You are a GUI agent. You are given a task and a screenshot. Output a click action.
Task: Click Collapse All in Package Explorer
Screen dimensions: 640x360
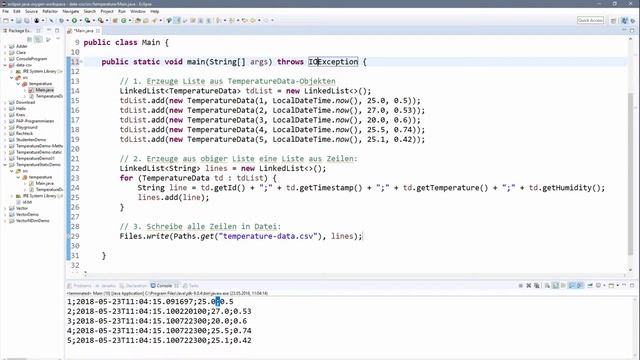pos(29,39)
